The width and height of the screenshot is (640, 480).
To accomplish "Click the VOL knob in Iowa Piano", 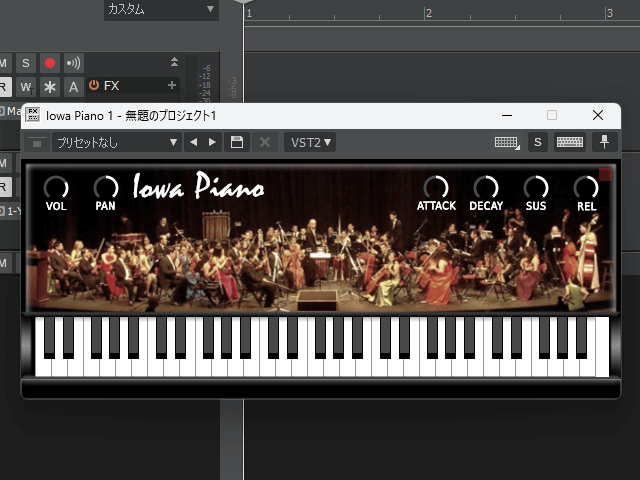I will pos(56,187).
